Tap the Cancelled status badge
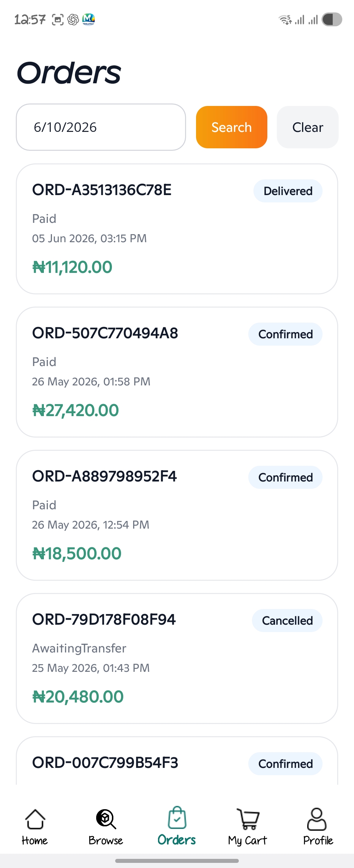 [287, 620]
